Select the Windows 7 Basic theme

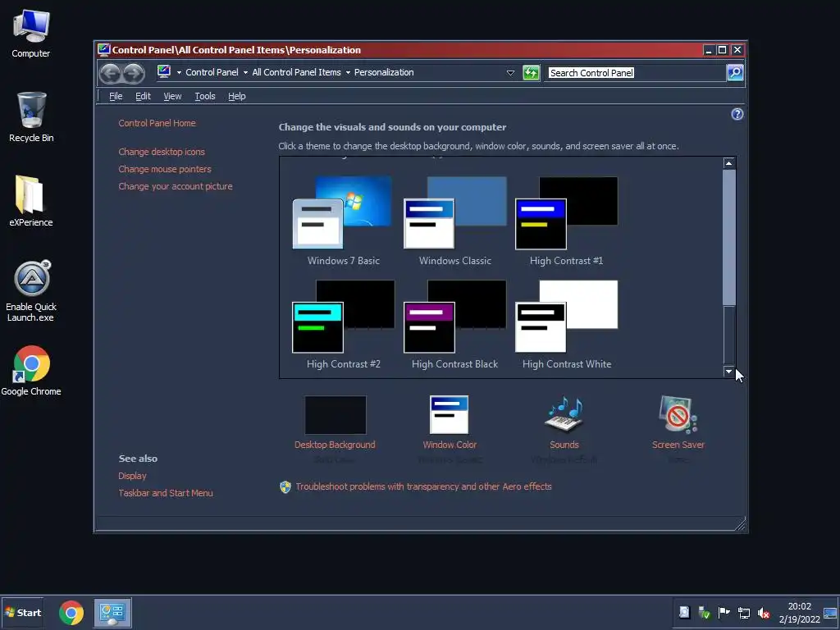tap(343, 221)
